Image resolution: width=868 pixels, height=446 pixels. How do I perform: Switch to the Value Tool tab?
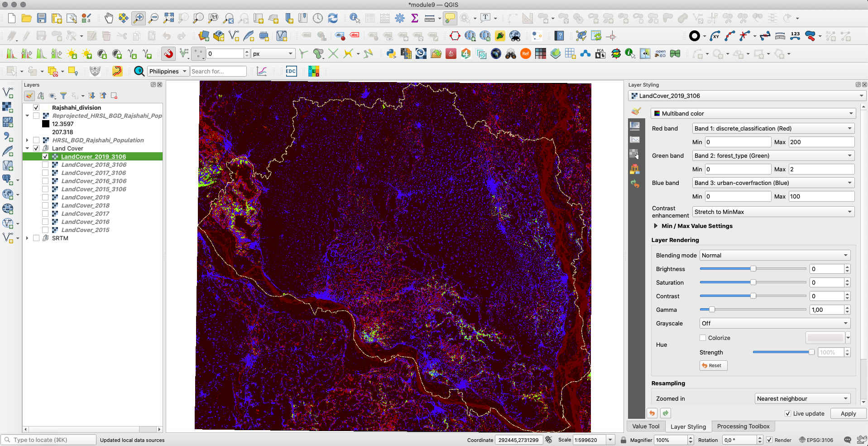pos(646,426)
